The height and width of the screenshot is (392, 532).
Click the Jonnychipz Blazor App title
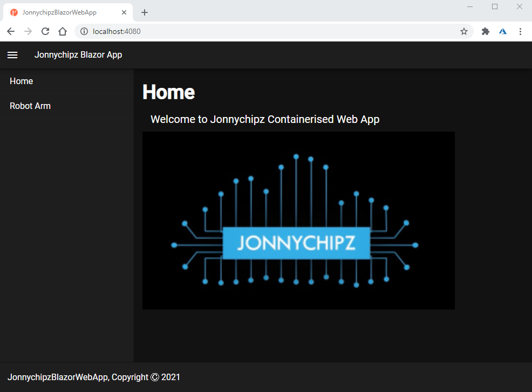(x=78, y=54)
